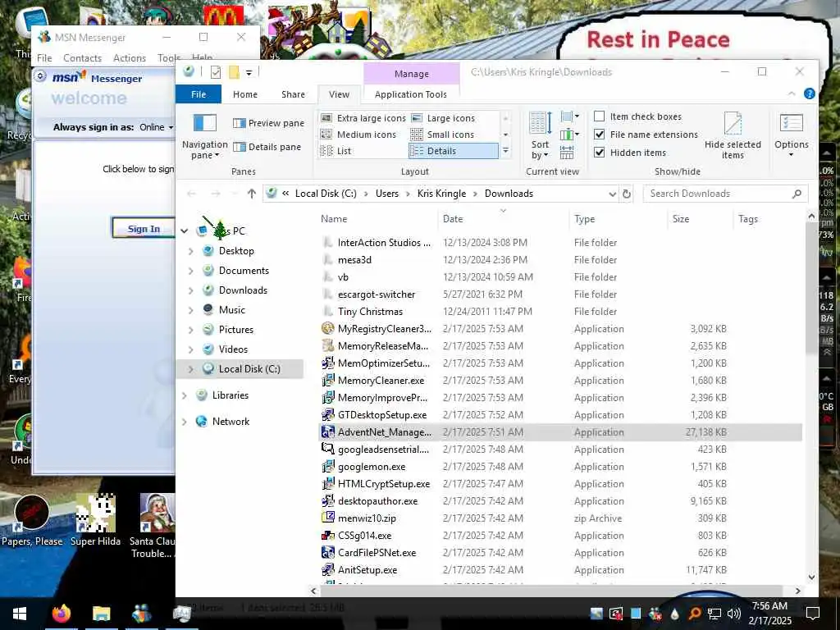
Task: Sort by the Type column header
Action: pyautogui.click(x=619, y=219)
